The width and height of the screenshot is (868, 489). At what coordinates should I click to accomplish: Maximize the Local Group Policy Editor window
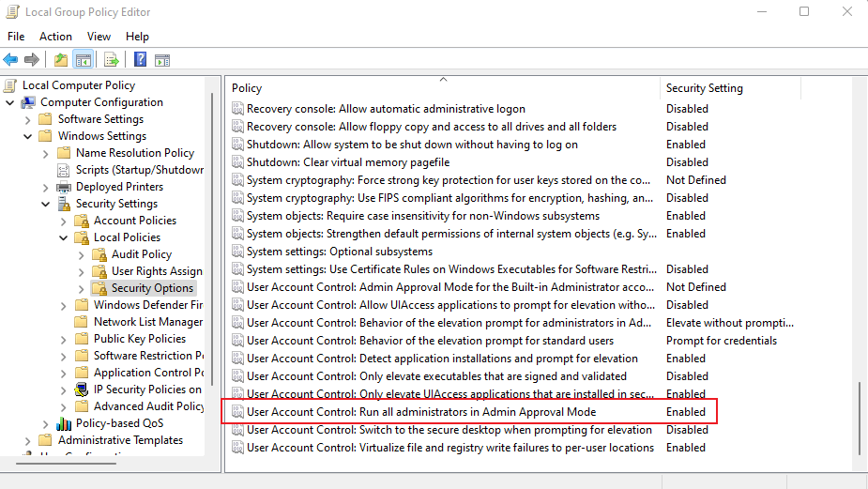tap(804, 11)
